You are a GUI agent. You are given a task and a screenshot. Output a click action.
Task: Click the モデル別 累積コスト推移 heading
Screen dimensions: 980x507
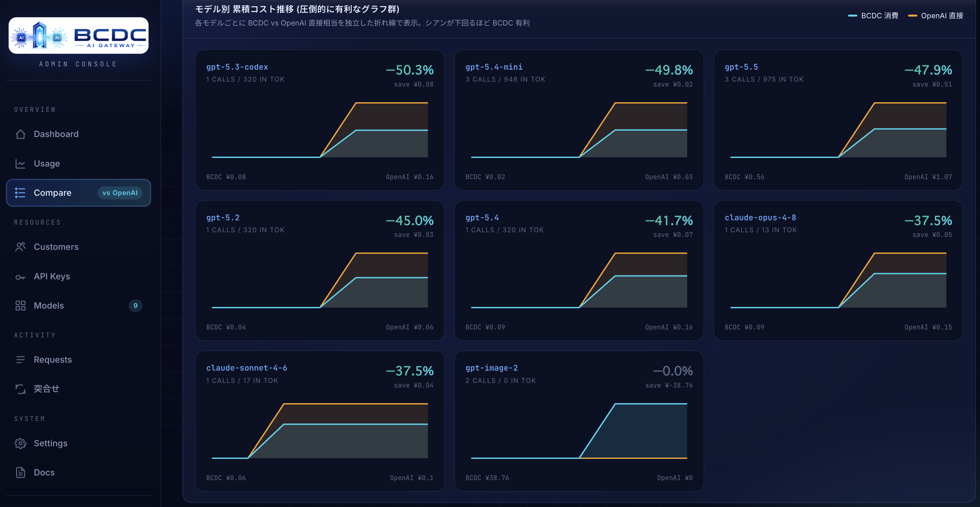[x=297, y=9]
